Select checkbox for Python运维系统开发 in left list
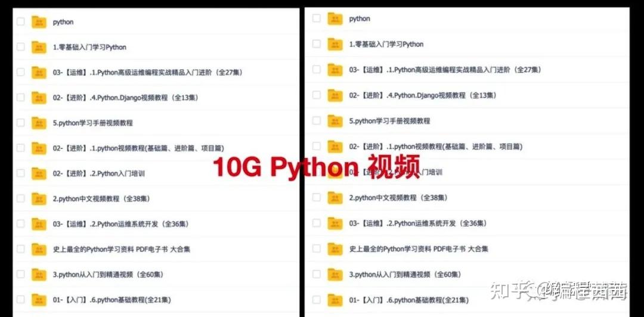Viewport: 644px width, 317px height. click(20, 223)
